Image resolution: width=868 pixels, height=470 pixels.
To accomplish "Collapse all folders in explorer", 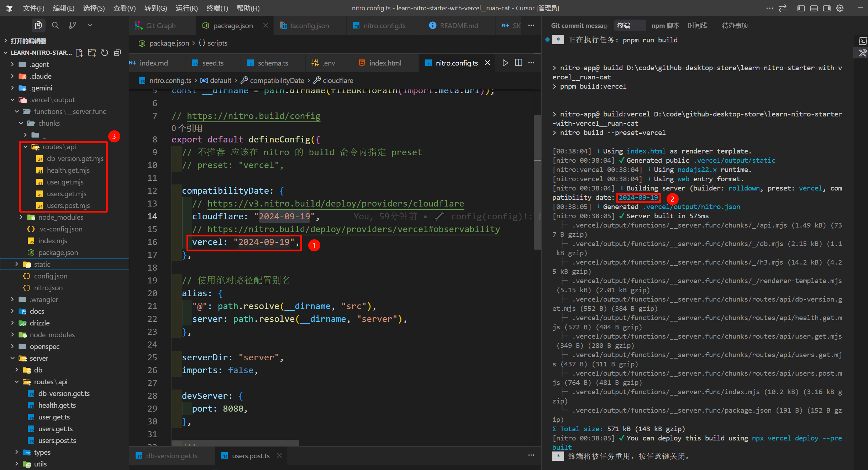I will pyautogui.click(x=117, y=53).
